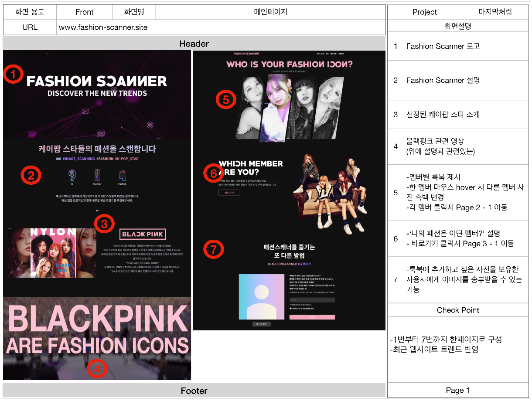The height and width of the screenshot is (401, 532).
Task: Click the #K-POP_STAR hashtag
Action: [x=127, y=159]
